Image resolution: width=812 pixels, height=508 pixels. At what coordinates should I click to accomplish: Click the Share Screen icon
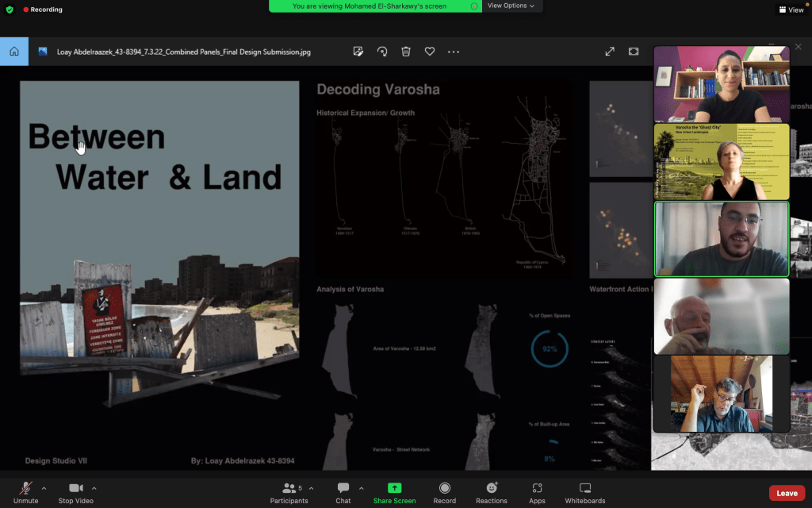pyautogui.click(x=394, y=488)
